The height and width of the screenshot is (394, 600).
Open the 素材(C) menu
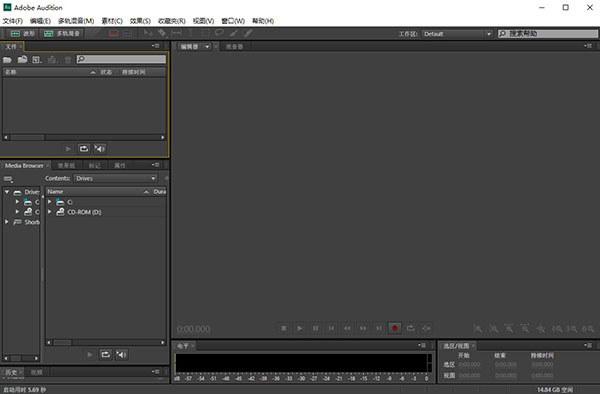point(112,21)
